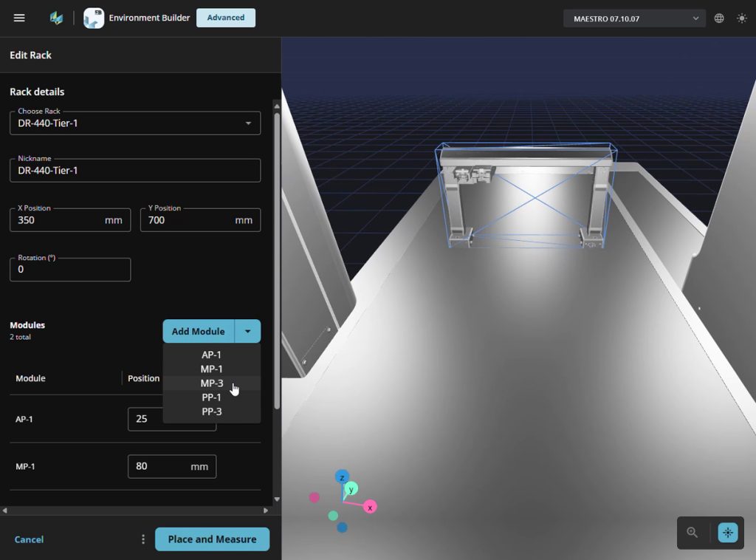Open the hamburger navigation menu
Image resolution: width=756 pixels, height=560 pixels.
tap(19, 18)
